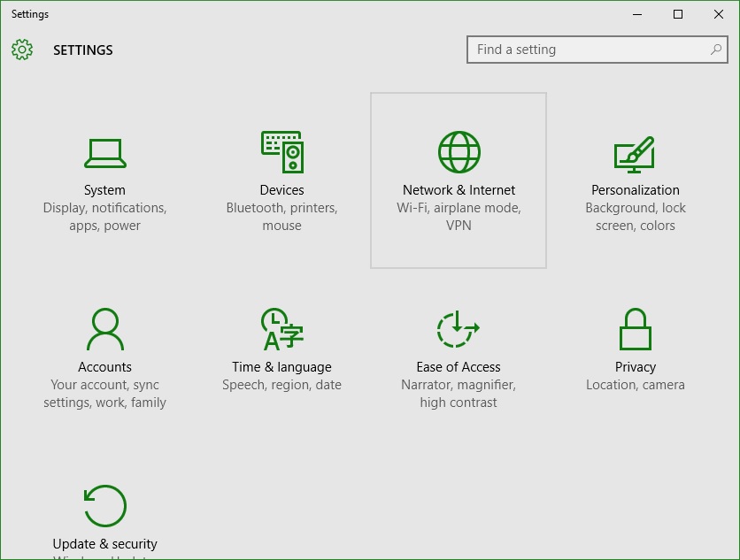This screenshot has width=740, height=560.
Task: Open Devices keyboard and speaker icon
Action: tap(282, 152)
